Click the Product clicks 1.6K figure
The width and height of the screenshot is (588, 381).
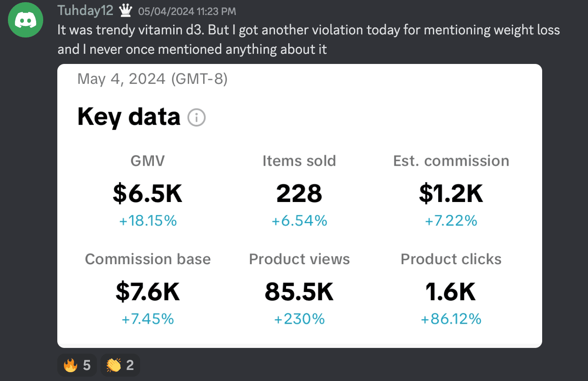451,291
